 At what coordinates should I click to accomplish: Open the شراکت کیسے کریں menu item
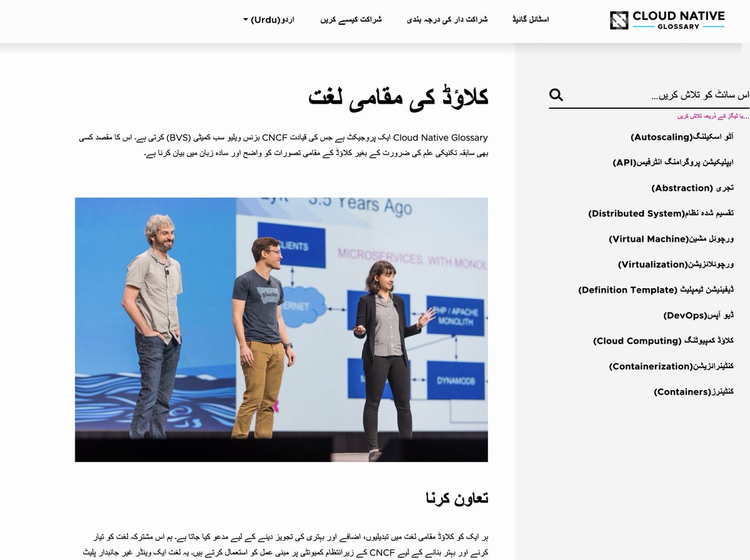[351, 19]
